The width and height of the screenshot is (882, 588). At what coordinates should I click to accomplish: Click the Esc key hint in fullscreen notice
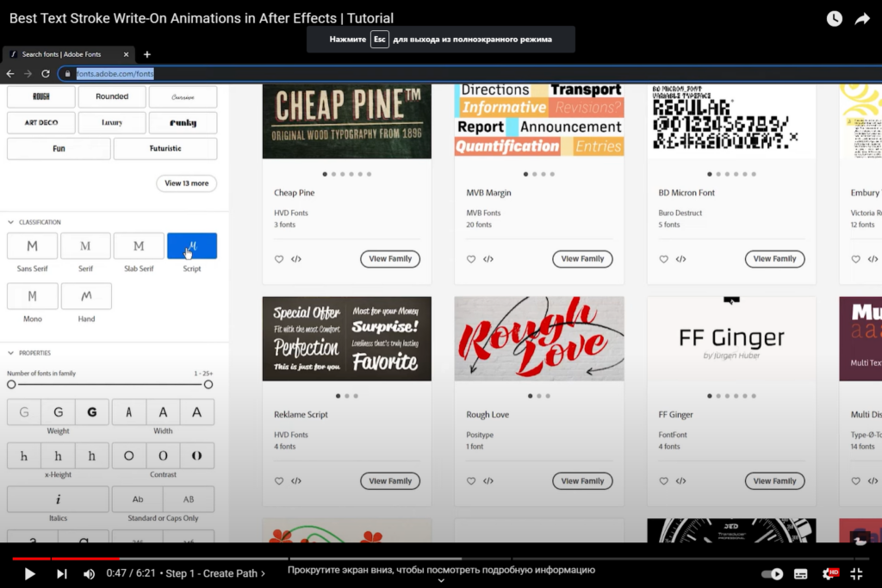[380, 40]
